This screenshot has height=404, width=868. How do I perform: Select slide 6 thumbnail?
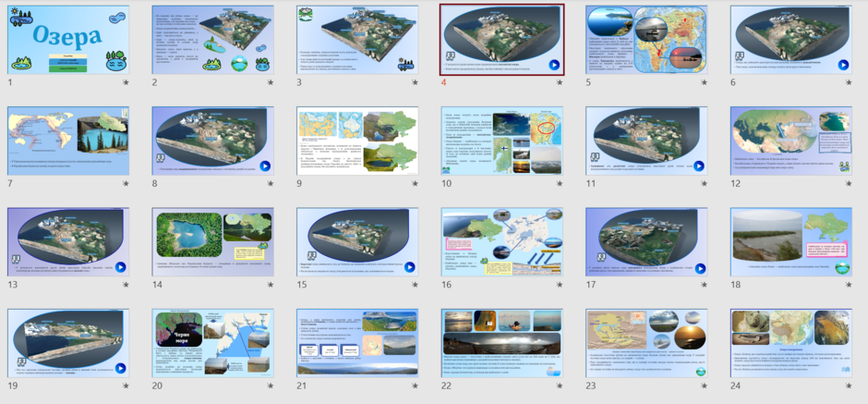tap(791, 40)
